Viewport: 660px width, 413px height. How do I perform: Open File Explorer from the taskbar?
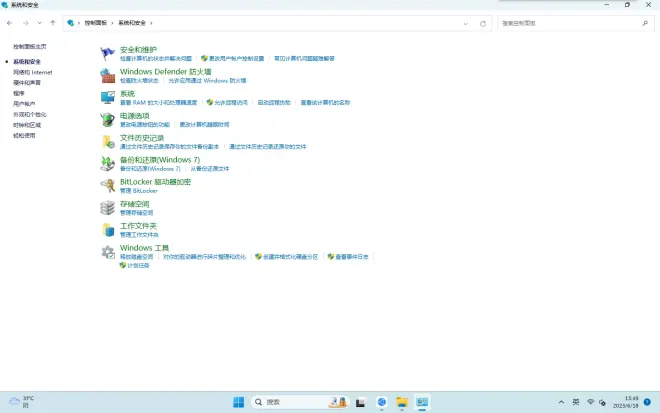point(402,402)
